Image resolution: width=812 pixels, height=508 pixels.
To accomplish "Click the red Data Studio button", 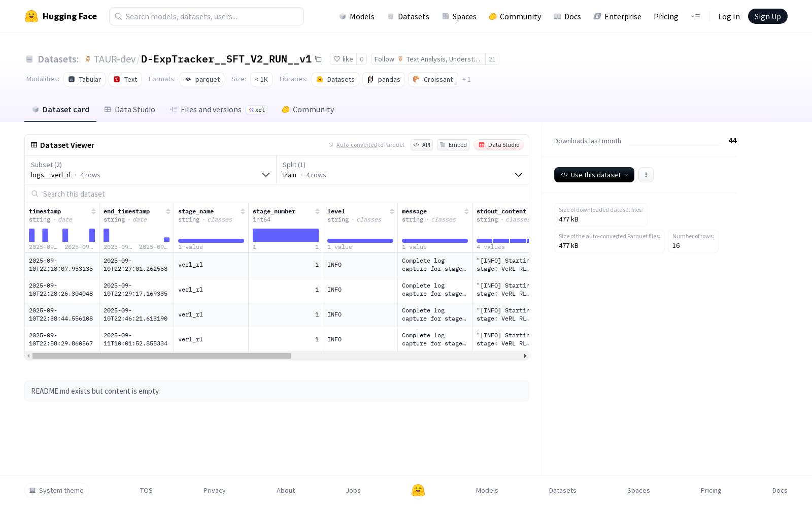I will [x=499, y=145].
